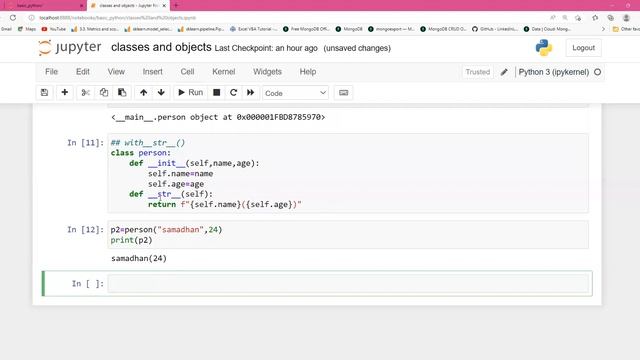
Task: Open the MongoDB CRUD bookmark
Action: point(443,29)
